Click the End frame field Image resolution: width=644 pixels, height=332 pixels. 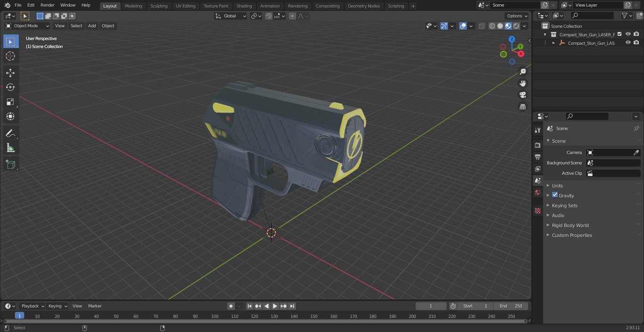511,306
